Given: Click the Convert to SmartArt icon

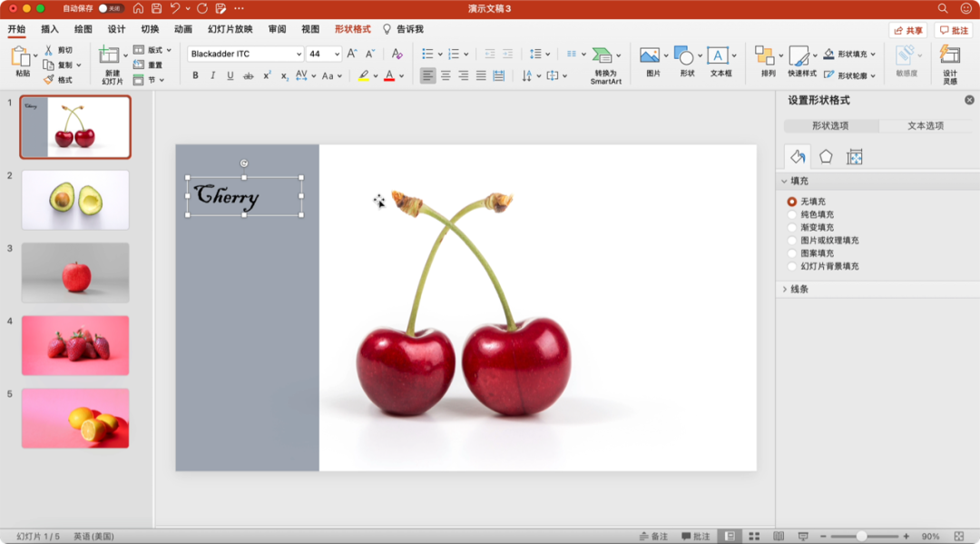Looking at the screenshot, I should [x=603, y=56].
